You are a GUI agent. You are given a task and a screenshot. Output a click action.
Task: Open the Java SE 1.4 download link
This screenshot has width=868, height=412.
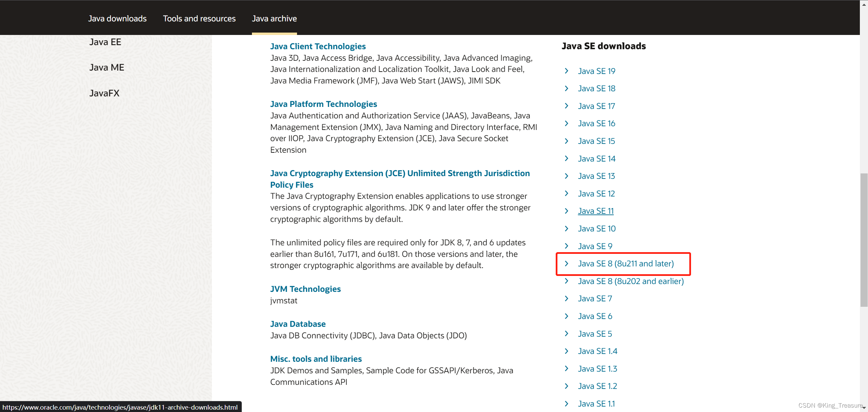598,351
